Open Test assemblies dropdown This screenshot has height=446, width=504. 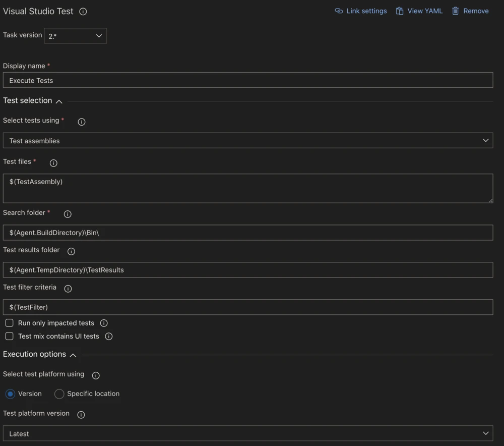(x=247, y=141)
